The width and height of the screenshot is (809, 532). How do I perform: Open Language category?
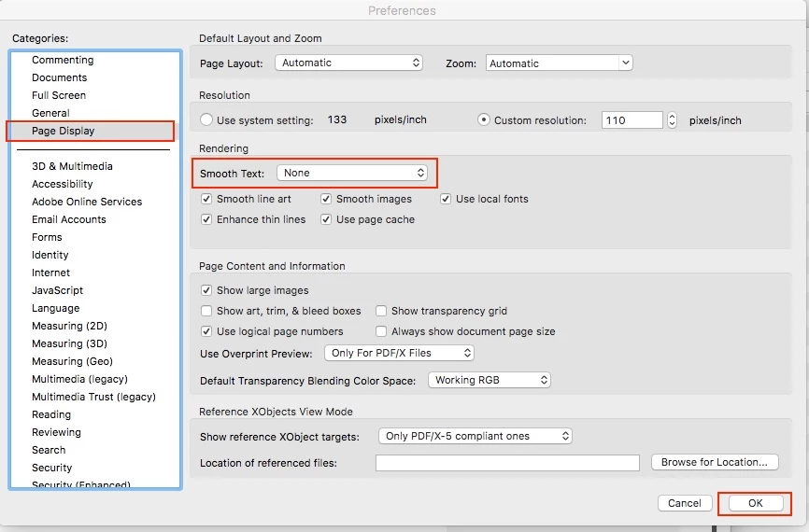point(56,308)
